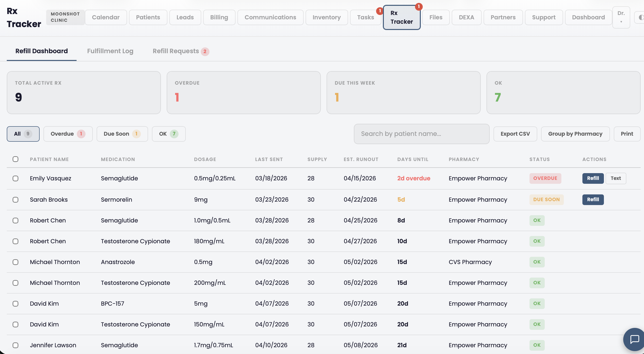The width and height of the screenshot is (644, 354).
Task: Enable the Due Soon filter
Action: [122, 134]
